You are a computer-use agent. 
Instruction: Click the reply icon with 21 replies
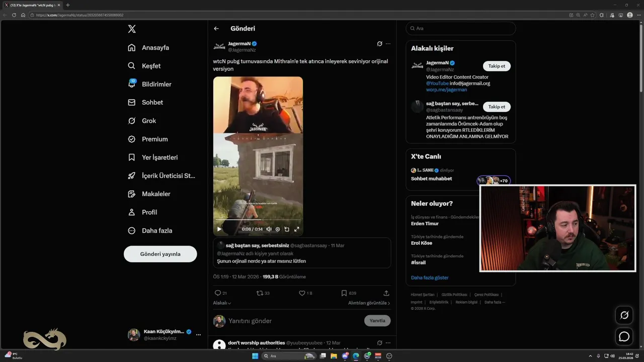point(220,293)
